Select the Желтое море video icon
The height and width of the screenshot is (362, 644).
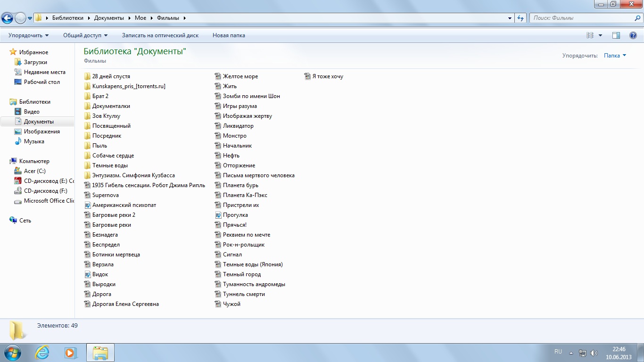218,76
